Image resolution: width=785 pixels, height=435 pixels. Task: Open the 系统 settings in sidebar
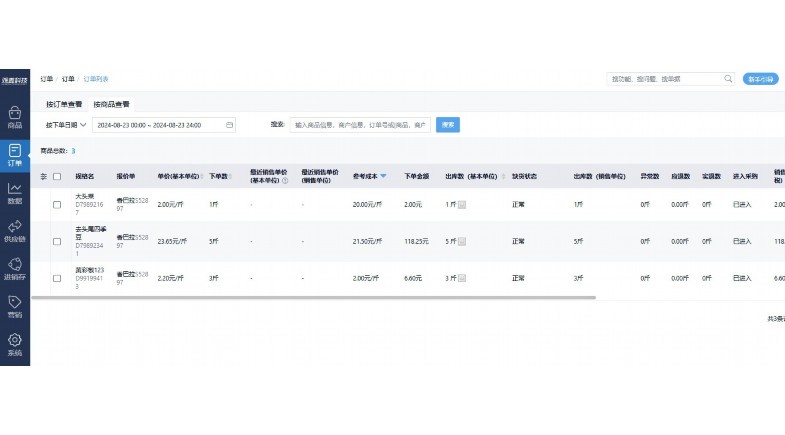coord(15,345)
